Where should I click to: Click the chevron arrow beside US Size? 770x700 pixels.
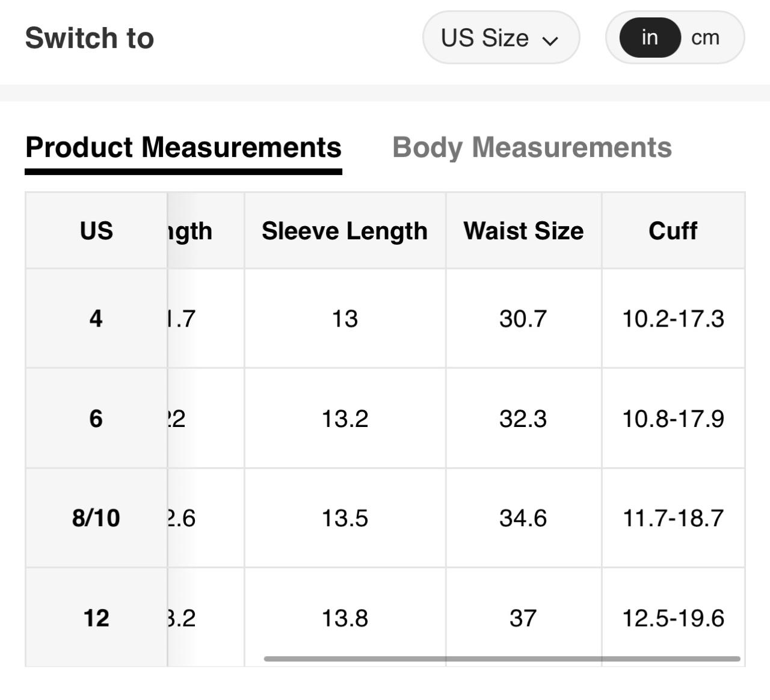(x=550, y=40)
